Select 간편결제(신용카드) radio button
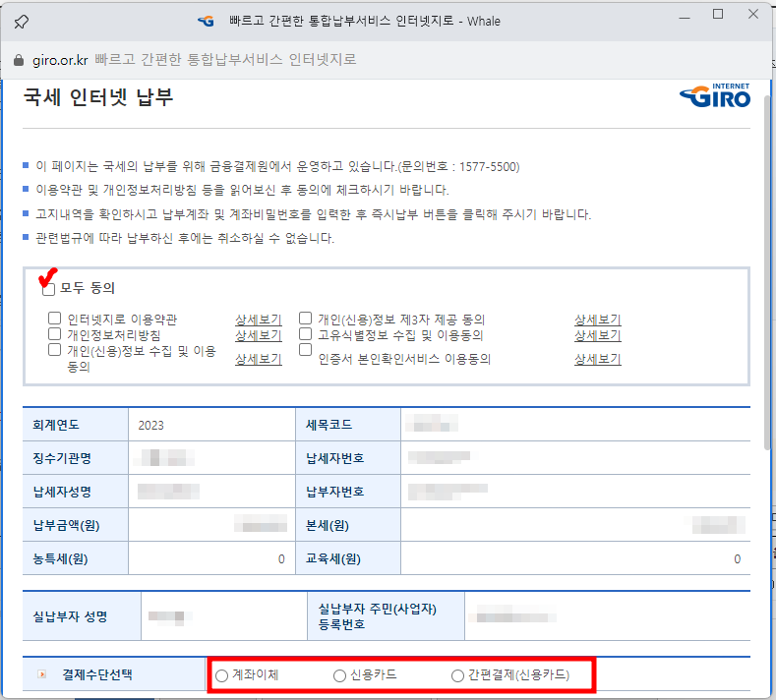 [x=457, y=675]
